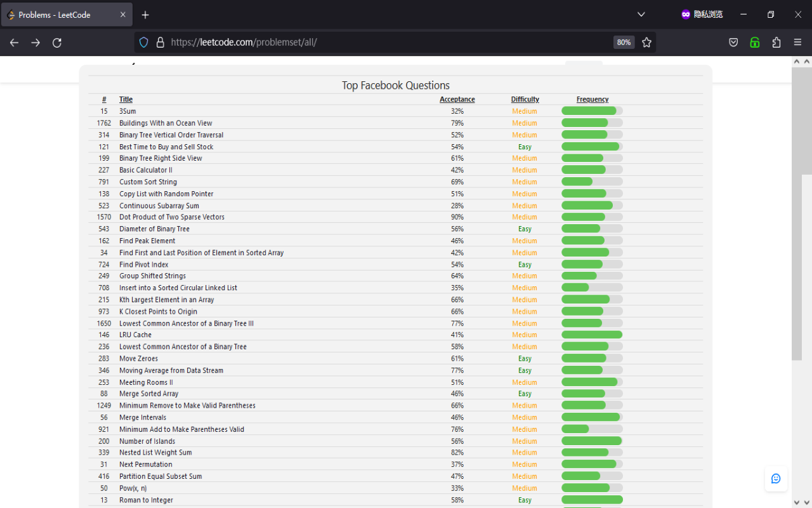Viewport: 812px width, 508px height.
Task: Click Easy difficulty of Move Zeroes
Action: (525, 359)
